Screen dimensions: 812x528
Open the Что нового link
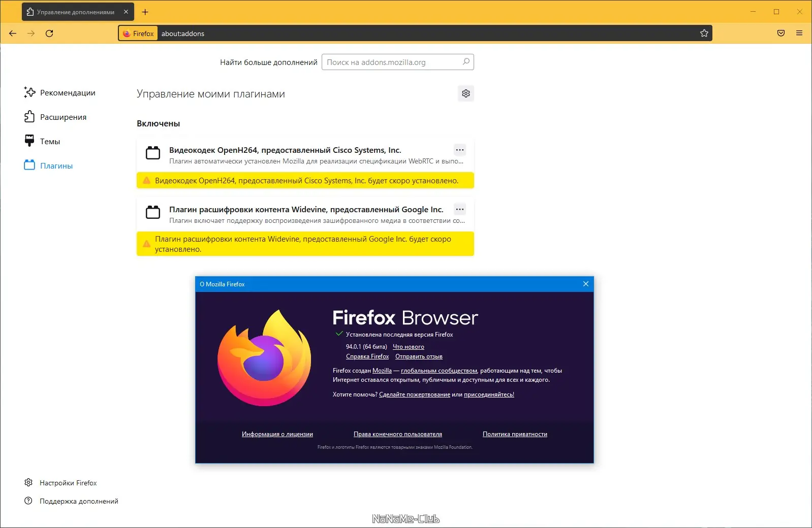(409, 347)
